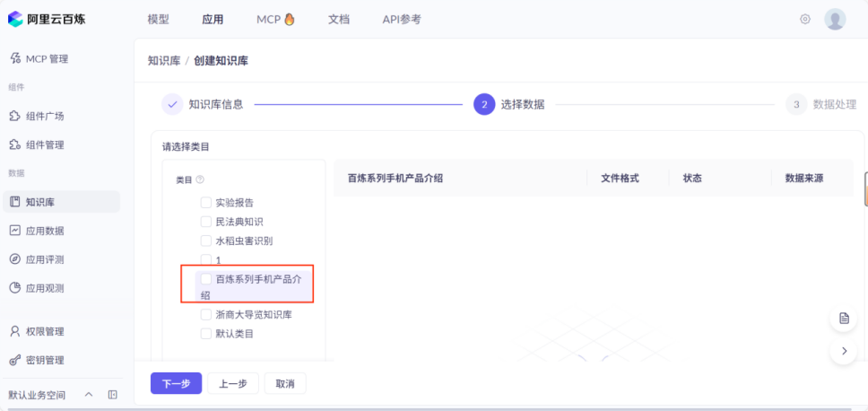The height and width of the screenshot is (411, 868).
Task: Click the 状态 column header
Action: pos(692,179)
